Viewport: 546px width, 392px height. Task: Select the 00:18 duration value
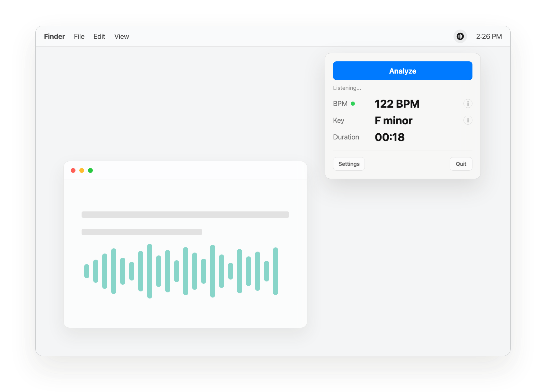[x=390, y=137]
